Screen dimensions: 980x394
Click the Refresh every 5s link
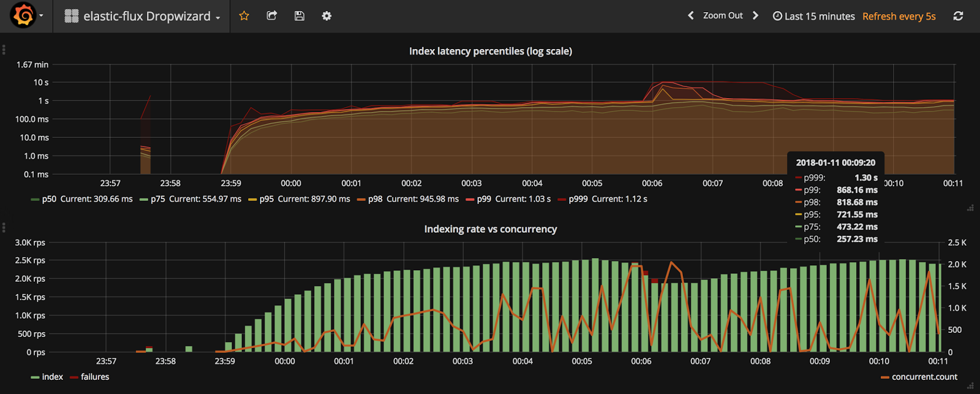pos(899,17)
